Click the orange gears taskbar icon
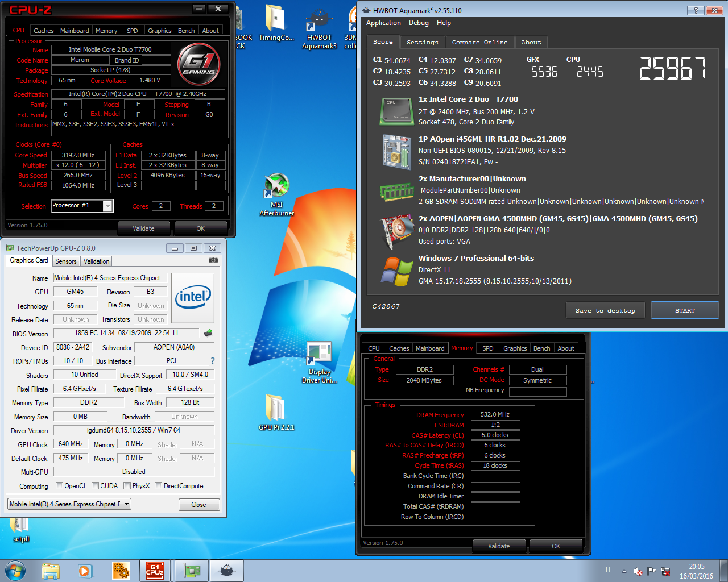 point(121,571)
